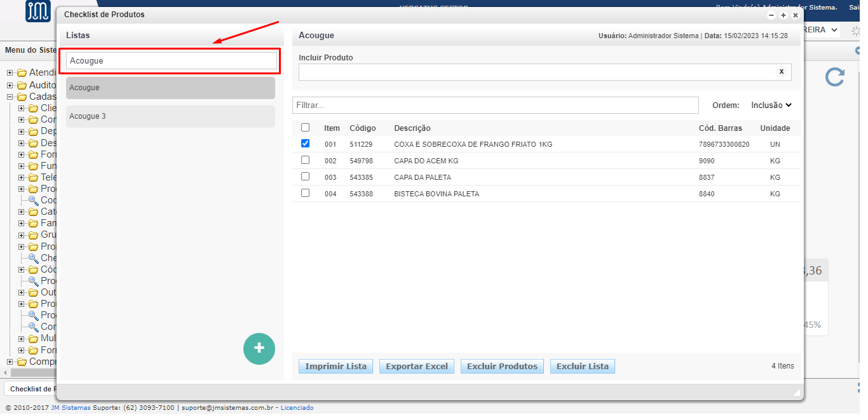Click the Atendimento folder icon
The height and width of the screenshot is (420, 868).
point(22,72)
